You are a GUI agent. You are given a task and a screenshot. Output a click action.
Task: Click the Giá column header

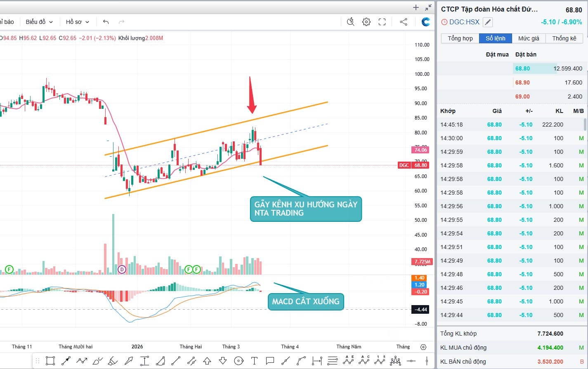pyautogui.click(x=497, y=111)
